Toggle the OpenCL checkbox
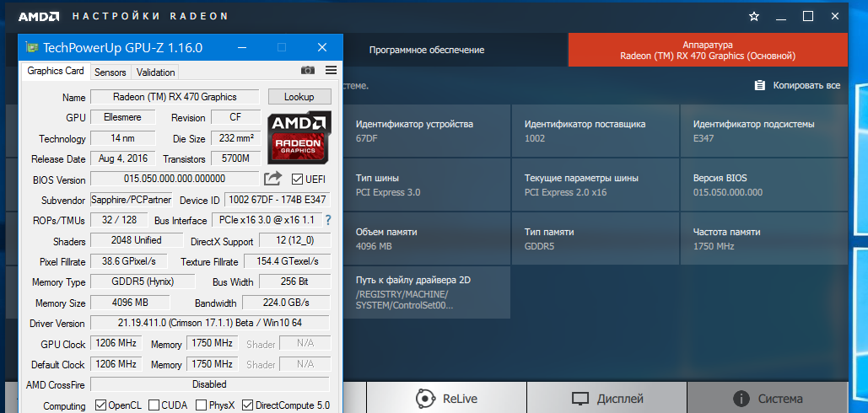This screenshot has width=868, height=413. coord(100,405)
